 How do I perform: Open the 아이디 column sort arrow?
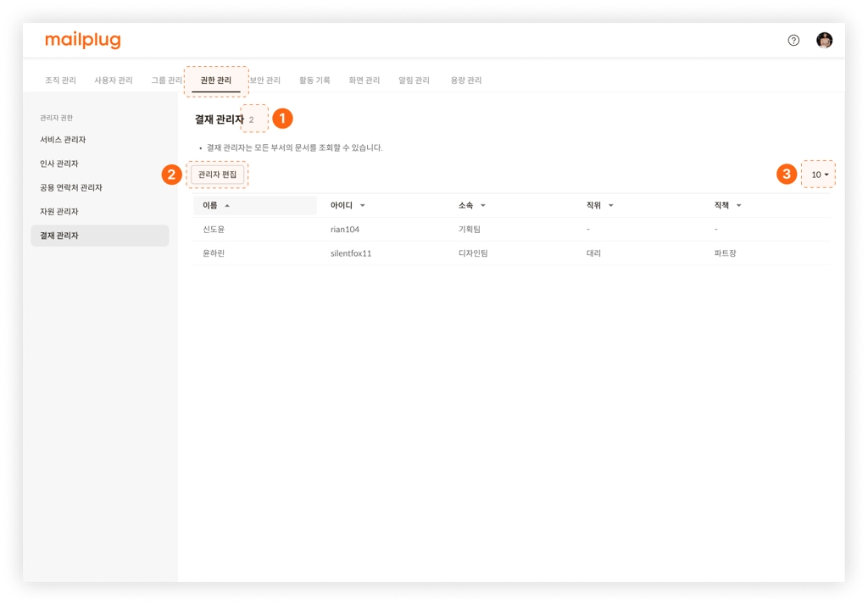(363, 206)
